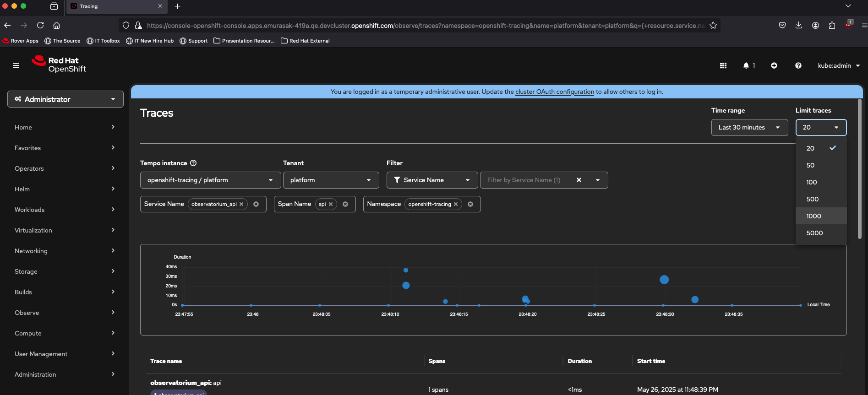
Task: Choose 50 as the trace limit
Action: pyautogui.click(x=810, y=165)
